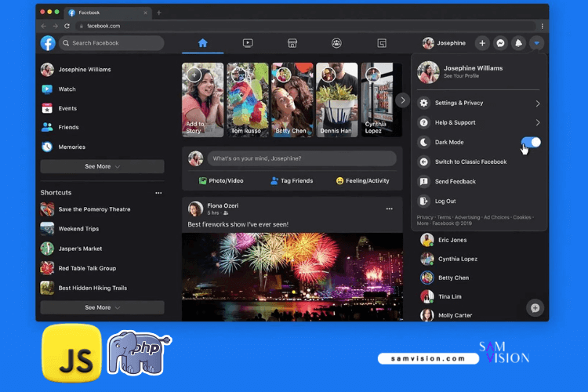Go back in browser
588x392 pixels.
(43, 26)
